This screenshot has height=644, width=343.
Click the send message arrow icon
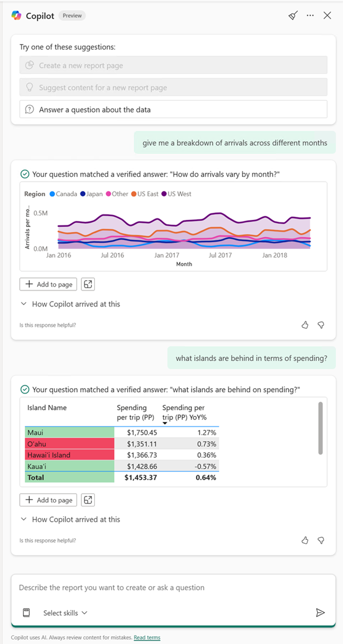pyautogui.click(x=320, y=613)
